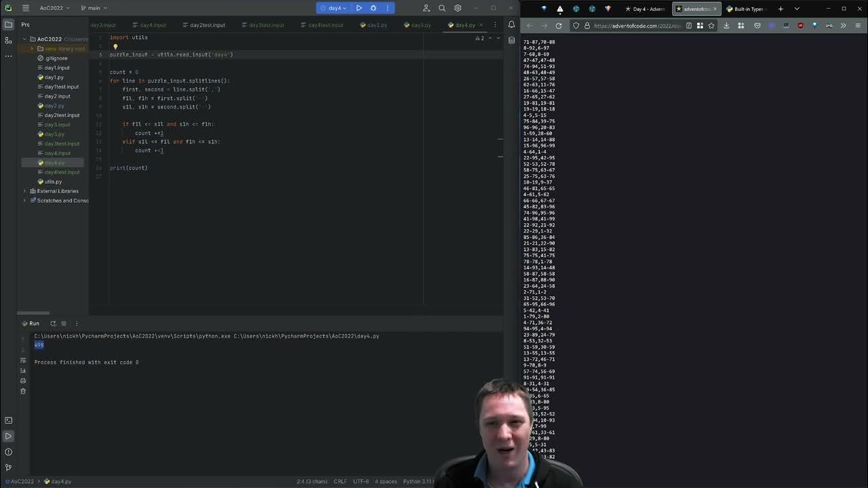Screen dimensions: 868x488
Task: Click the UTF-8 encoding in the status bar
Action: click(361, 481)
